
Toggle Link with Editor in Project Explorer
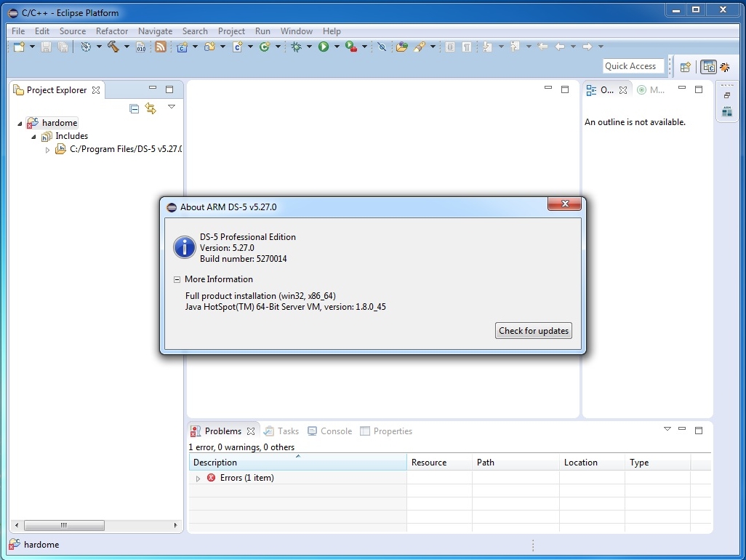pyautogui.click(x=151, y=108)
